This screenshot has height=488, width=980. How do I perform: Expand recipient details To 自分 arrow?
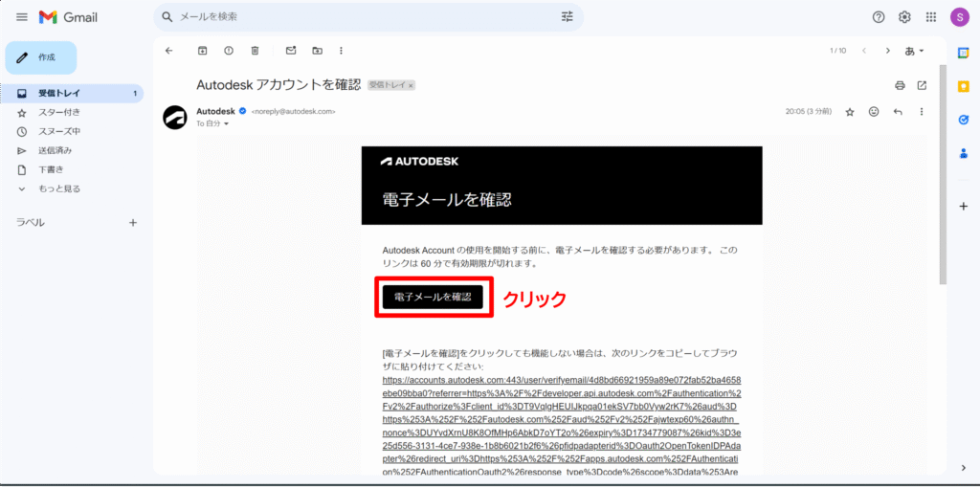click(x=226, y=124)
